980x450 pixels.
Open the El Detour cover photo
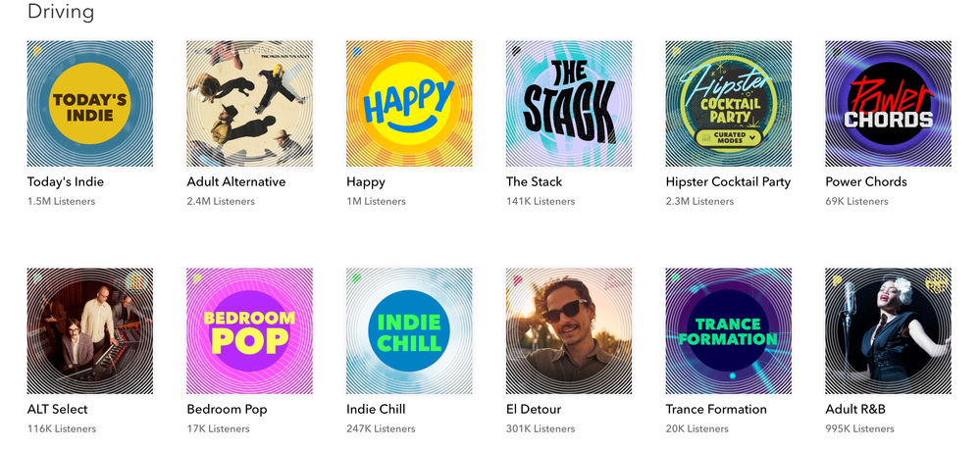[569, 330]
